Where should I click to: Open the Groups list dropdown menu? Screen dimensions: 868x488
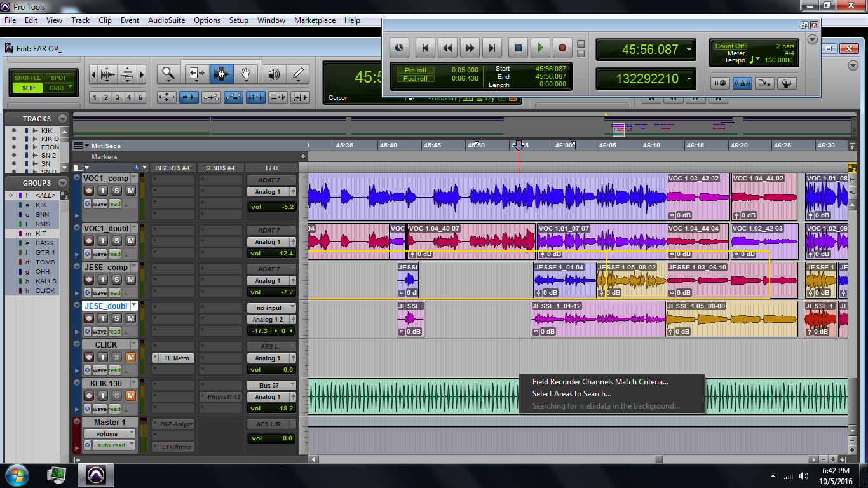62,183
